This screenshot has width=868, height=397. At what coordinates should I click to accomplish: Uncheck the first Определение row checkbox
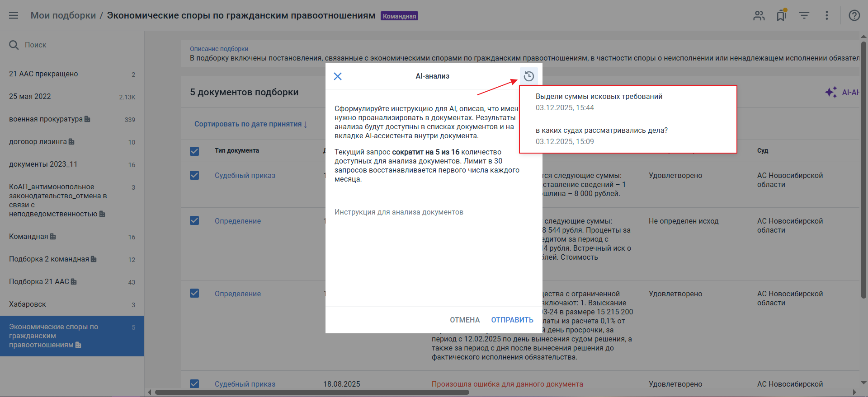pos(194,220)
